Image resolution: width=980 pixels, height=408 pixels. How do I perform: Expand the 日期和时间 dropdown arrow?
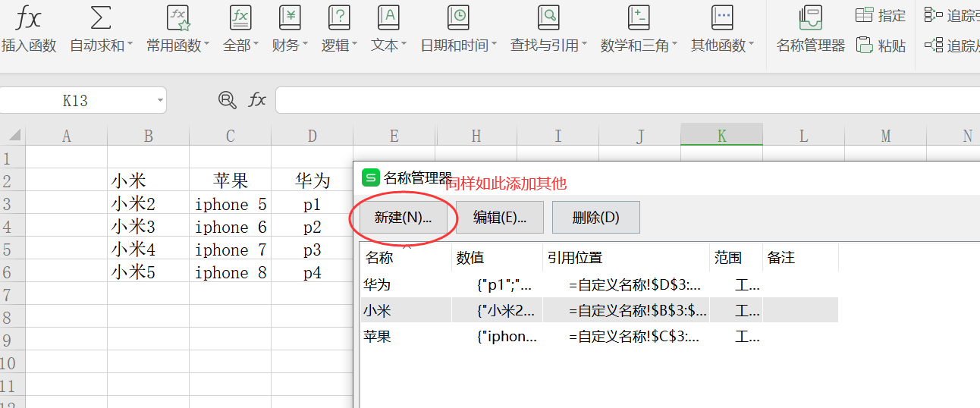494,45
